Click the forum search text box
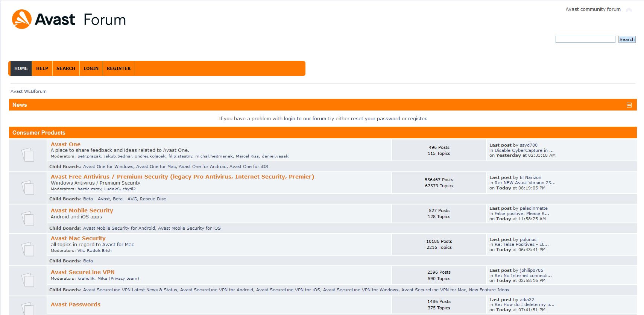The width and height of the screenshot is (644, 315). [x=585, y=39]
